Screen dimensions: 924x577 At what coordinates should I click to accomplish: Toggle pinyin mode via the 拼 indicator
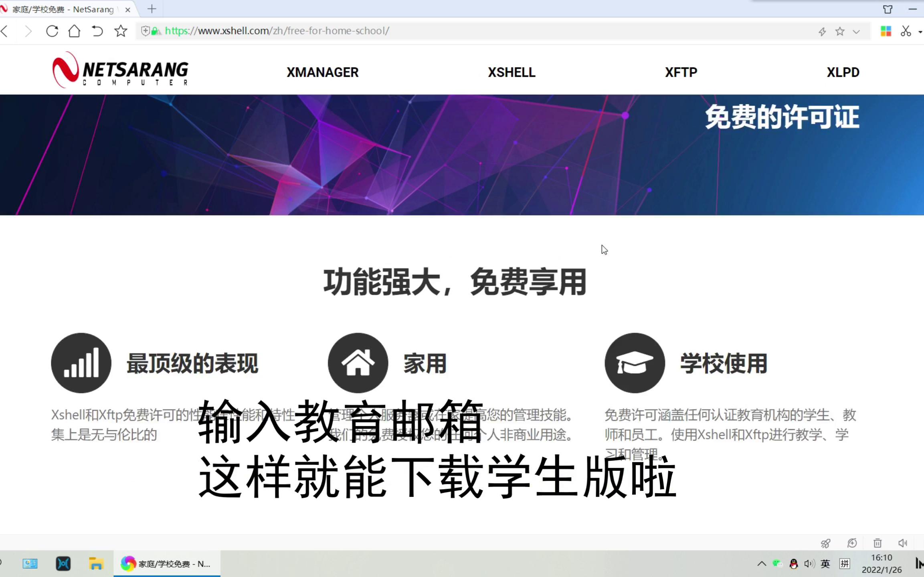tap(844, 563)
